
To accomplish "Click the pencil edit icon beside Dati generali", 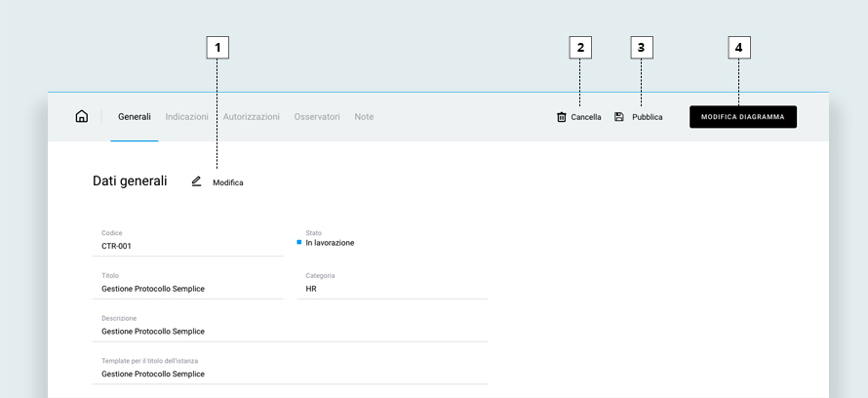I will [196, 181].
